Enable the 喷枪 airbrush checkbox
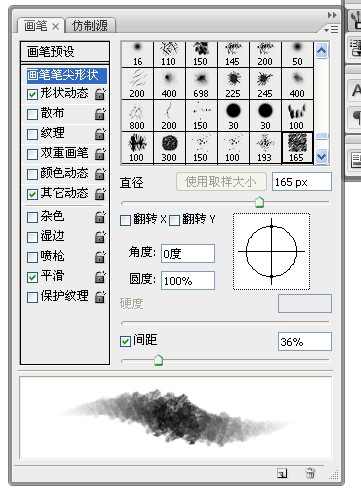Image resolution: width=361 pixels, height=494 pixels. point(32,257)
